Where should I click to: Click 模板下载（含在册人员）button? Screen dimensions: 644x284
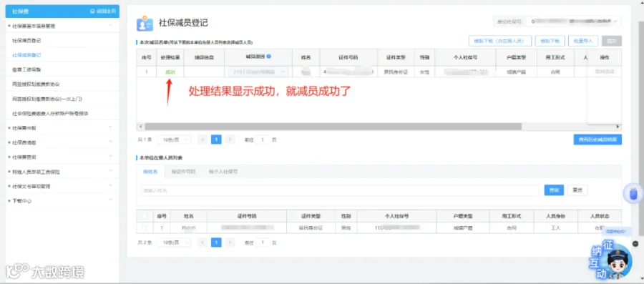pos(500,41)
